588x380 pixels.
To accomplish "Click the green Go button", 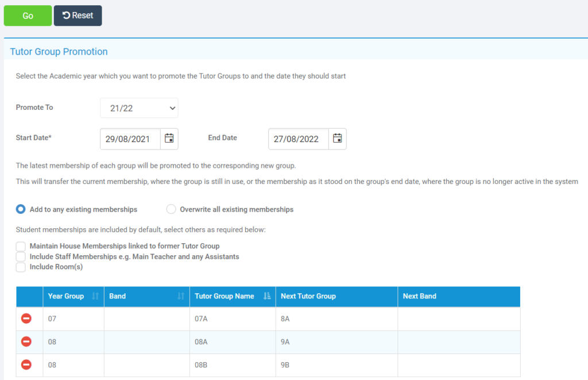I will pyautogui.click(x=28, y=16).
